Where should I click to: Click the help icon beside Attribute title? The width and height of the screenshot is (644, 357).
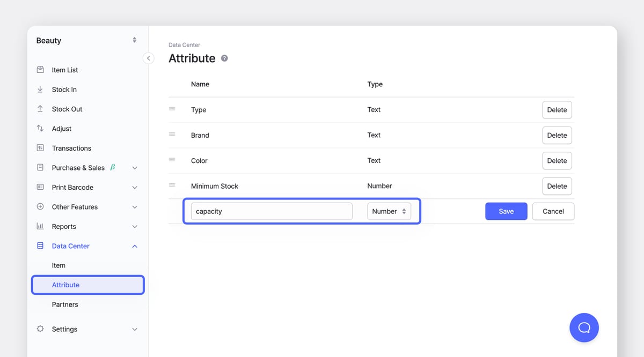224,58
